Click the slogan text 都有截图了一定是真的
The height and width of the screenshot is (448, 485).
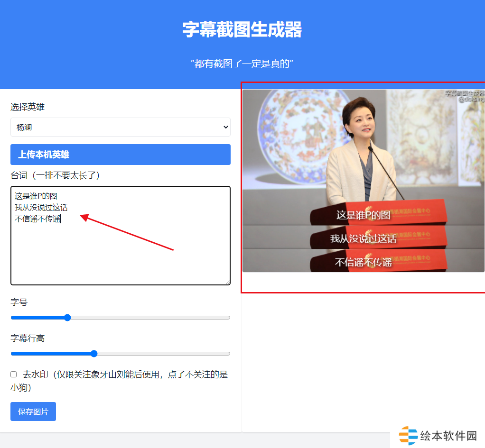(x=242, y=64)
